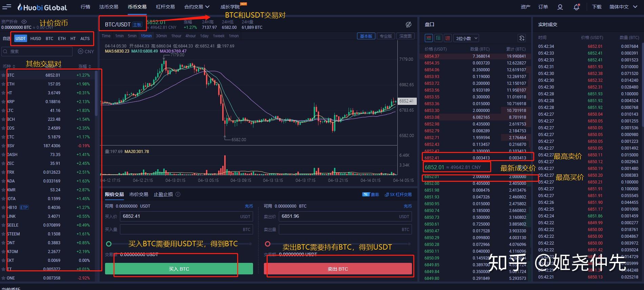Screen dimensions: 644x290
Task: Select the 市价交易 market order tab
Action: coord(139,194)
